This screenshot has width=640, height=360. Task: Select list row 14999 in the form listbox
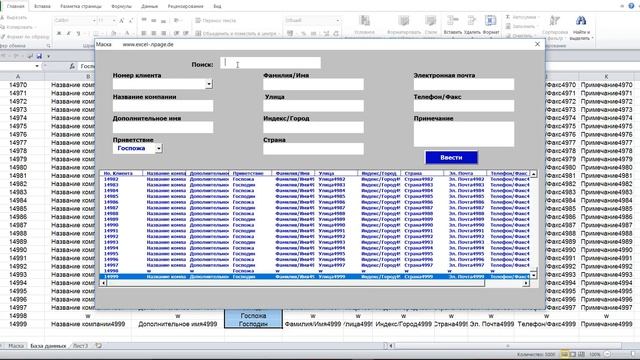point(314,277)
